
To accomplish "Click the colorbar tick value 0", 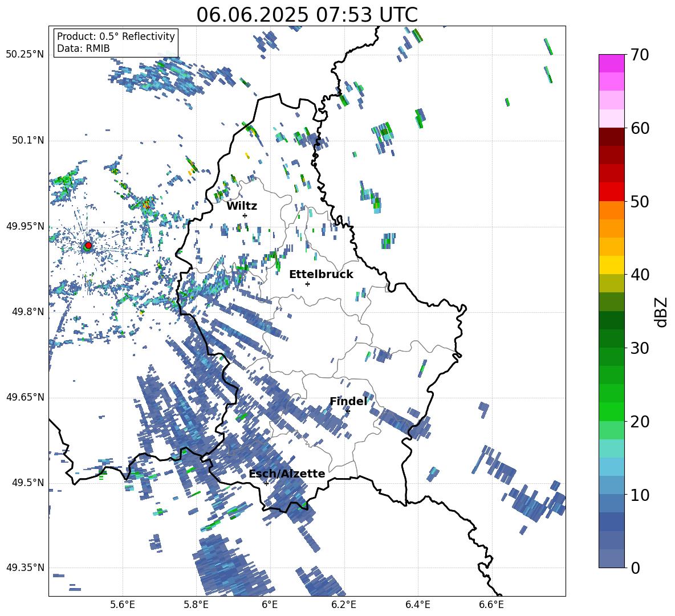I will click(x=636, y=568).
